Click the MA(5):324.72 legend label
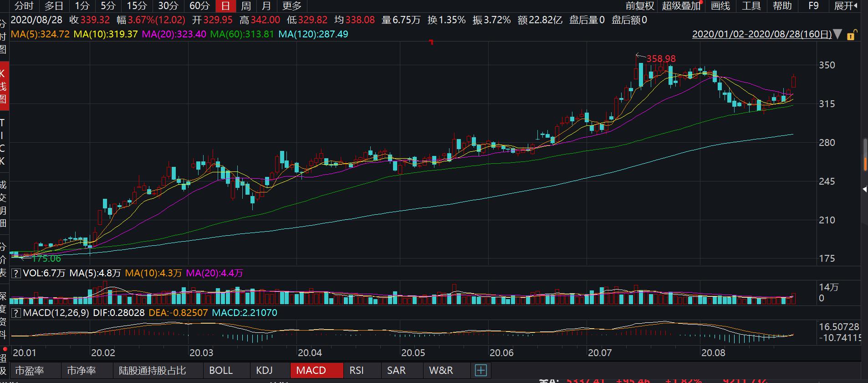The height and width of the screenshot is (383, 868). [x=40, y=34]
